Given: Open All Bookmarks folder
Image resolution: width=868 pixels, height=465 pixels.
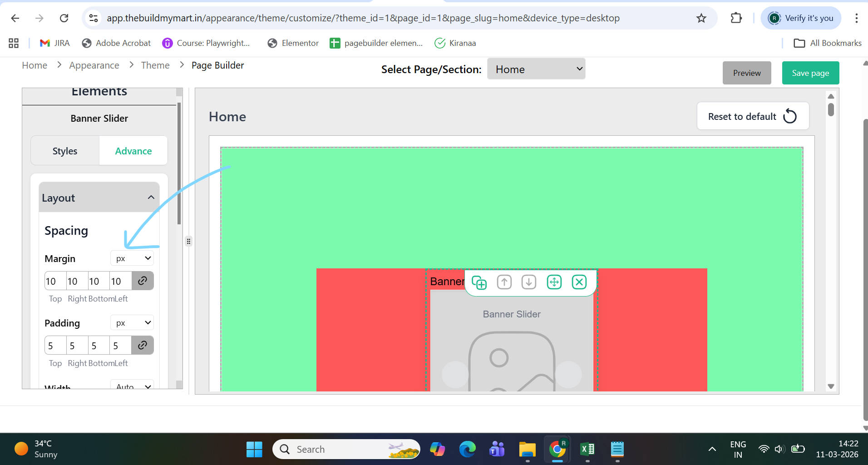Looking at the screenshot, I should click(x=827, y=43).
